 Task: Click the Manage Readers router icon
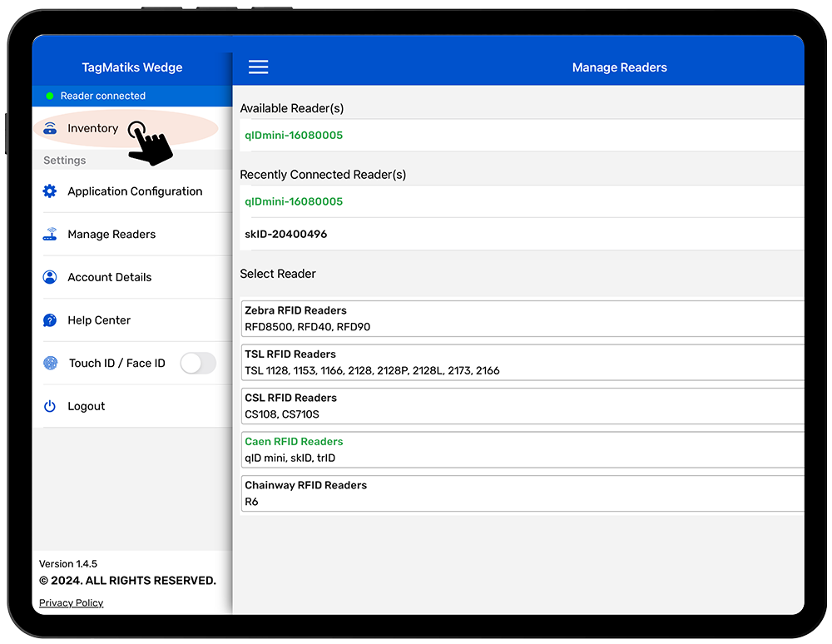[x=50, y=235]
